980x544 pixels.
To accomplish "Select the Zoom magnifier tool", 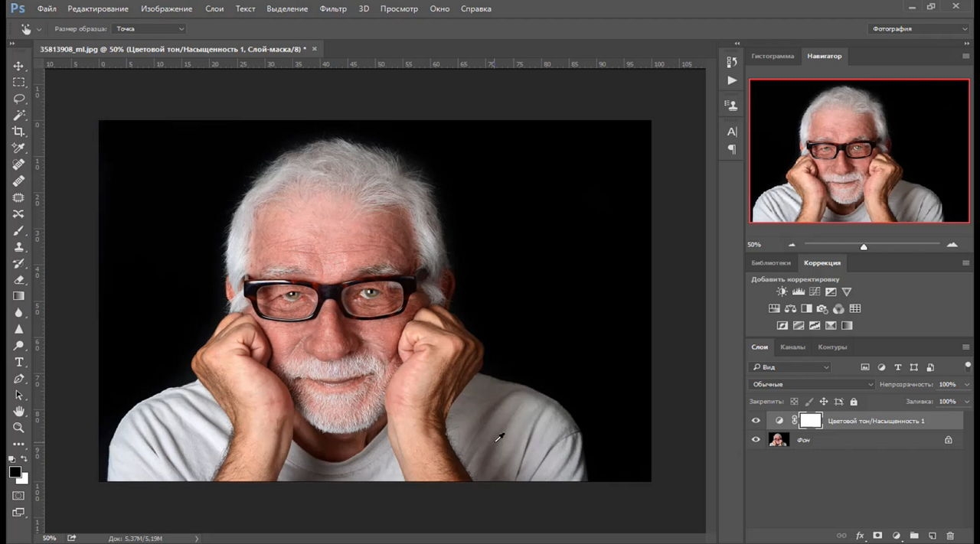I will (19, 428).
